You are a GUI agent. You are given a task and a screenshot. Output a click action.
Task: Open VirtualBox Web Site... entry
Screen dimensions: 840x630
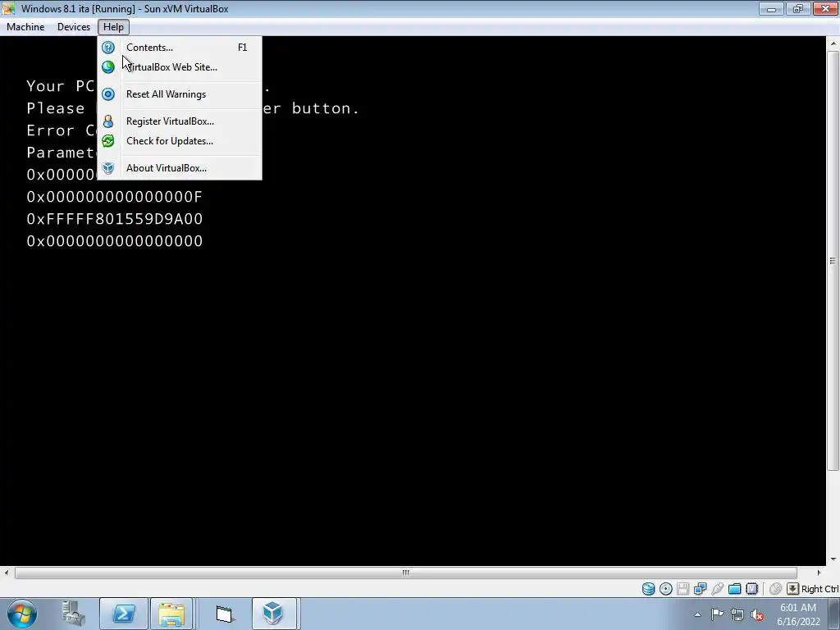(x=180, y=67)
